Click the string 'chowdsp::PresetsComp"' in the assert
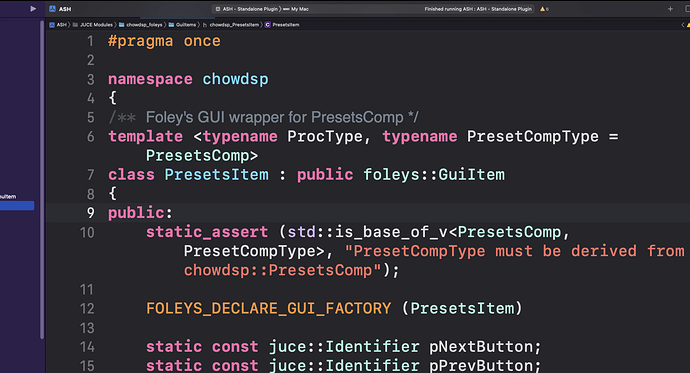690x373 pixels. click(x=283, y=270)
